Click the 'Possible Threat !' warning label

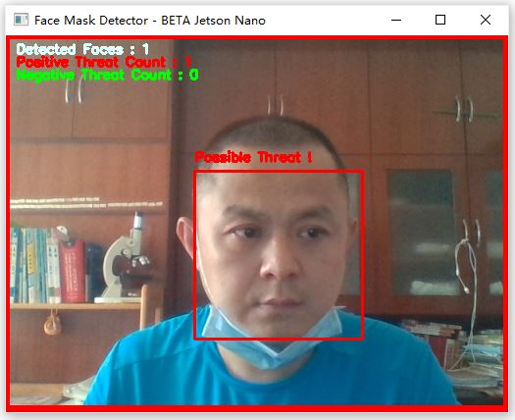coord(253,157)
